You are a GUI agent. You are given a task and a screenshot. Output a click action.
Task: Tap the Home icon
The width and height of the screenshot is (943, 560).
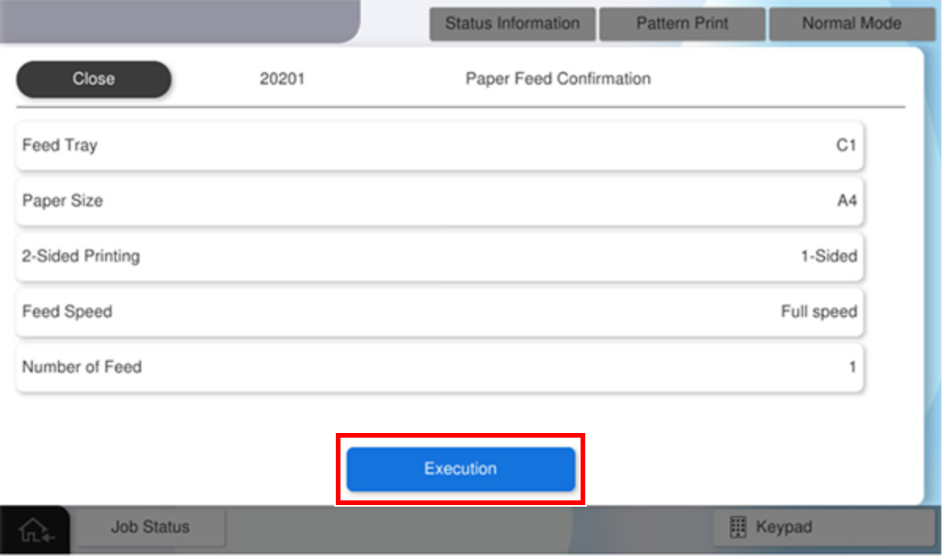pos(33,531)
